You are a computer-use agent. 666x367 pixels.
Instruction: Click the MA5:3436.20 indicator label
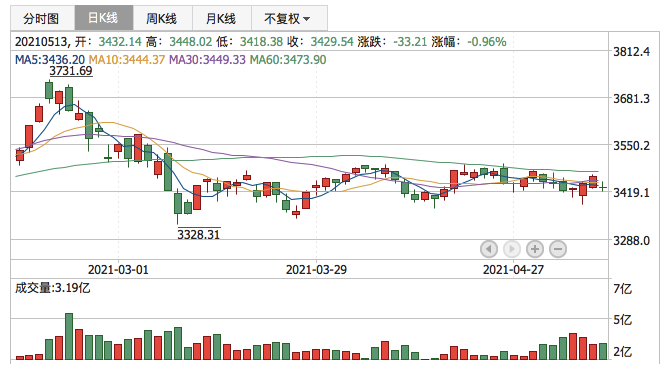click(x=50, y=59)
